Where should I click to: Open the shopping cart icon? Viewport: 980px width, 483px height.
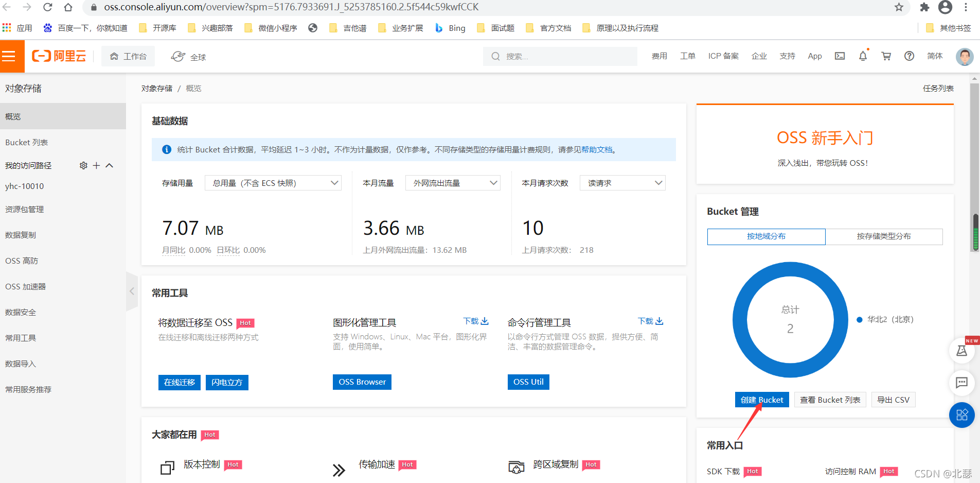click(x=886, y=56)
